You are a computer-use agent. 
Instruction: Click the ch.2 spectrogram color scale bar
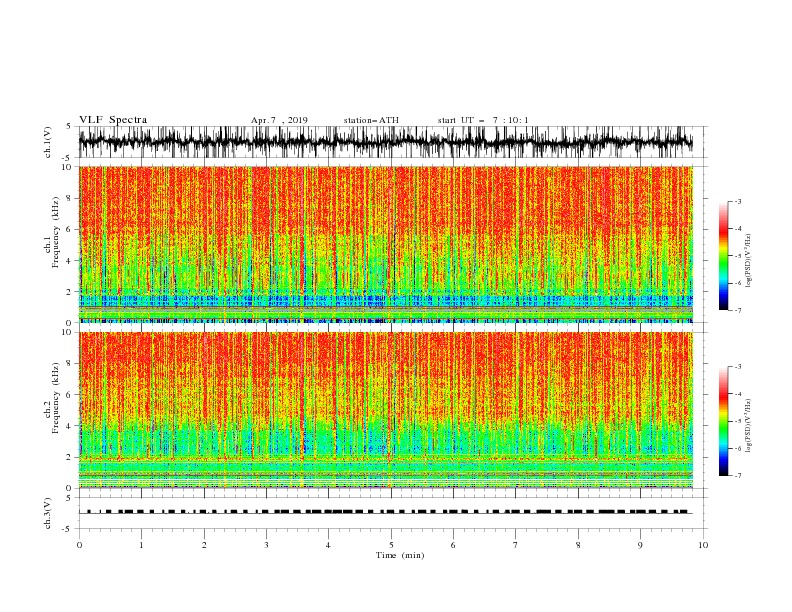(x=724, y=421)
